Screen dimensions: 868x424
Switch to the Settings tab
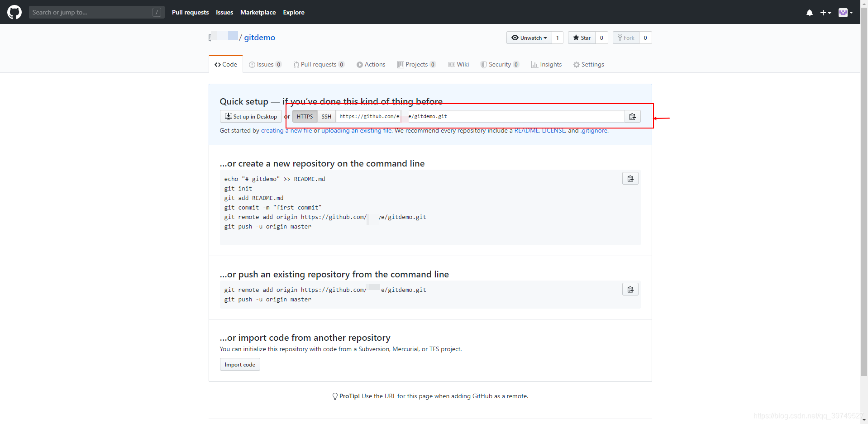tap(588, 64)
